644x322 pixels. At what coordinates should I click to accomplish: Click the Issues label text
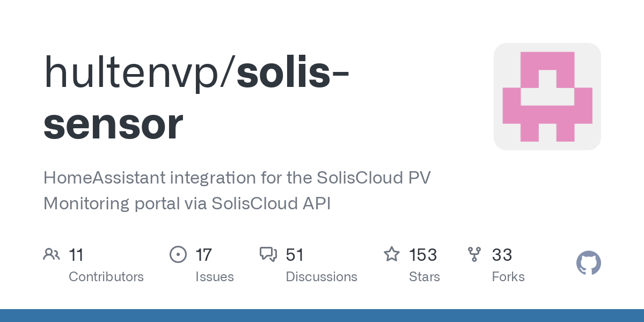pyautogui.click(x=215, y=277)
